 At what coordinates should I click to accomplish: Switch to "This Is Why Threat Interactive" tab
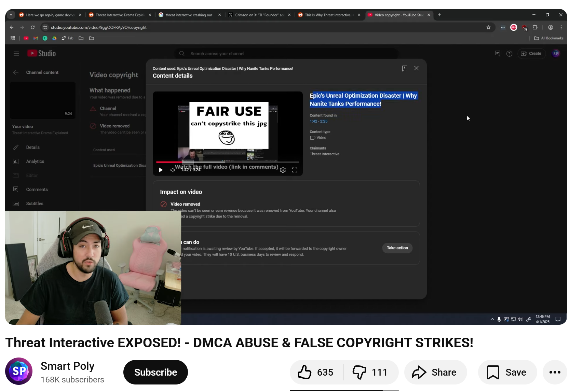(329, 15)
